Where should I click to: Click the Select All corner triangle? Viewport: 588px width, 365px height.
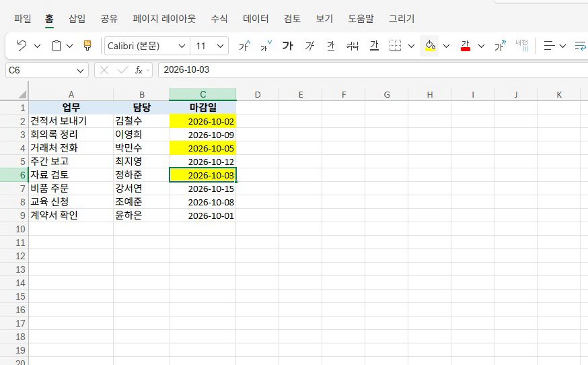click(x=22, y=94)
